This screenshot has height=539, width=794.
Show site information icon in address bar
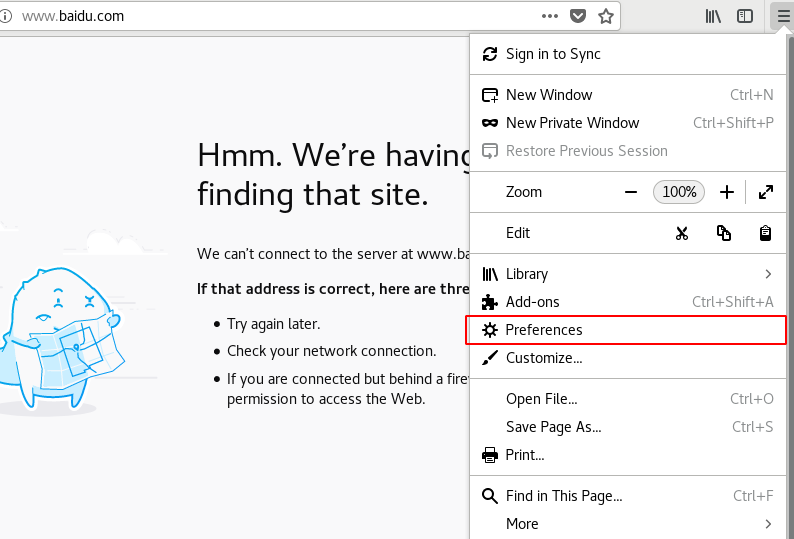6,16
